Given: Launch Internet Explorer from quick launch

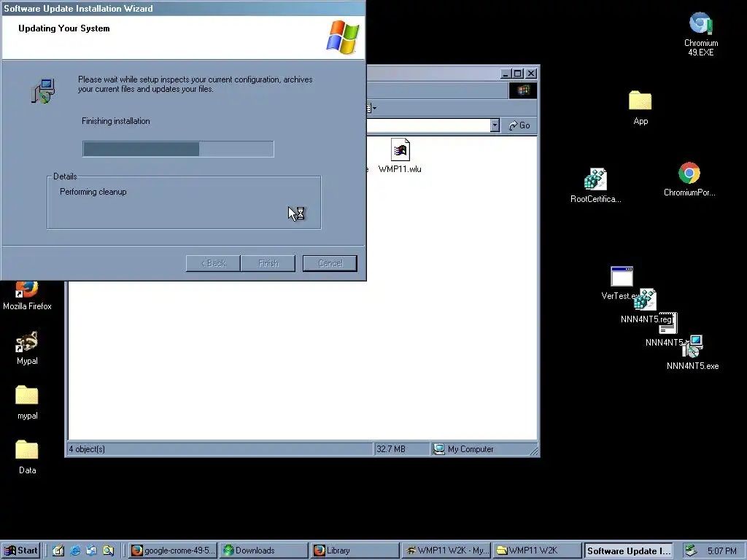Looking at the screenshot, I should 75,551.
